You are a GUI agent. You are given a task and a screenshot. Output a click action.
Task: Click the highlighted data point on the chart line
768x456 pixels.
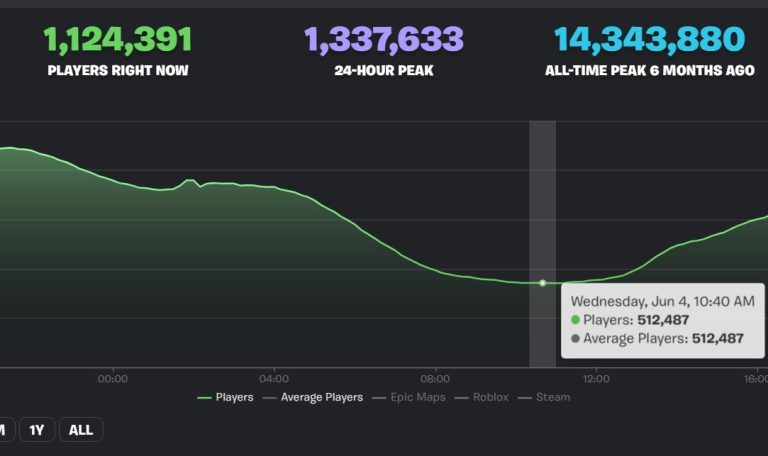(542, 283)
